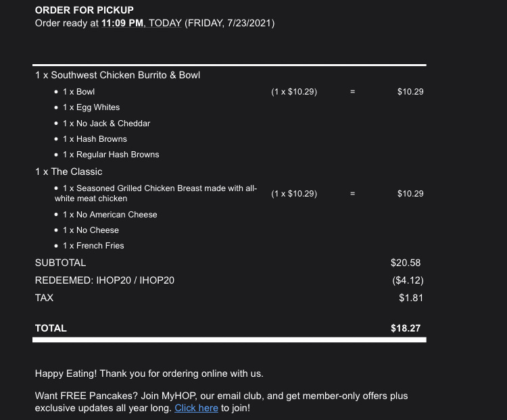Click the 'Click here' link to join MyHOP

(x=196, y=408)
